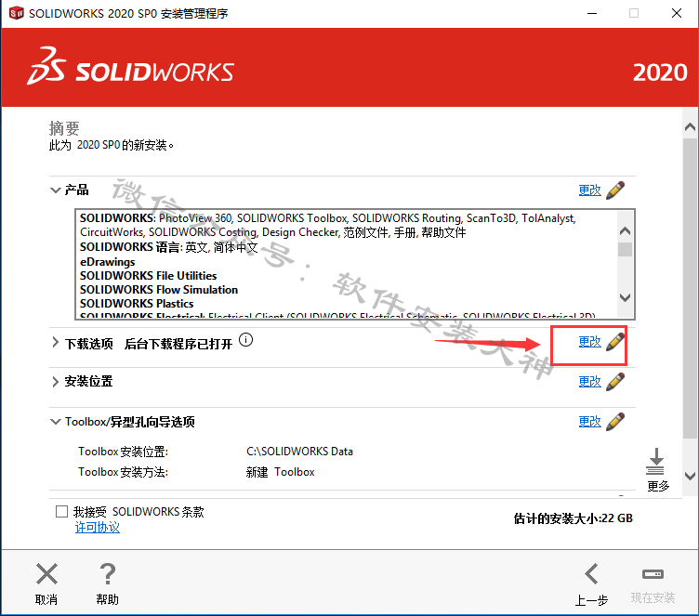Click Toolbox 安装位置: label
The height and width of the screenshot is (616, 699).
tap(123, 452)
